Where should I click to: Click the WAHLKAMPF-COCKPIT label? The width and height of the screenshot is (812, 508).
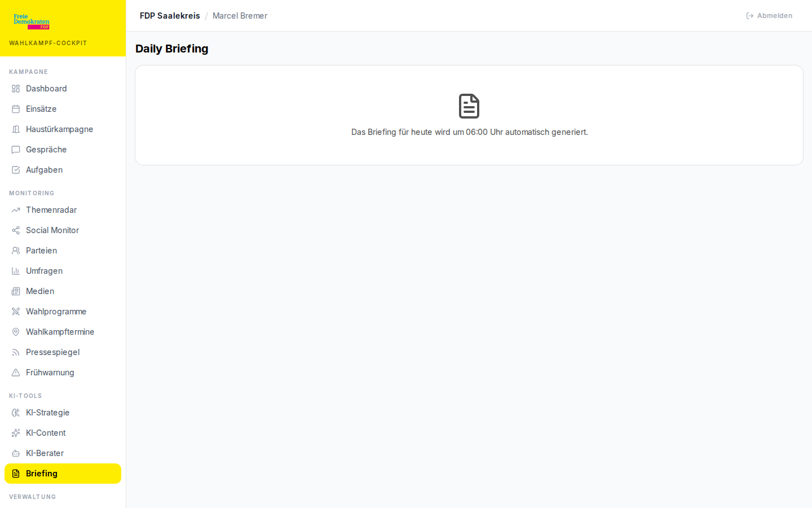[x=48, y=43]
